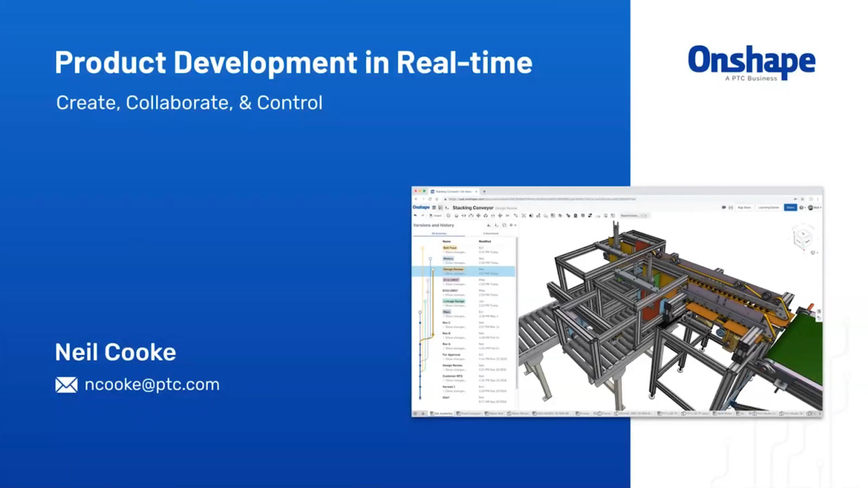Viewport: 868px width, 488px height.
Task: Select the Motors branch row
Action: tap(464, 261)
